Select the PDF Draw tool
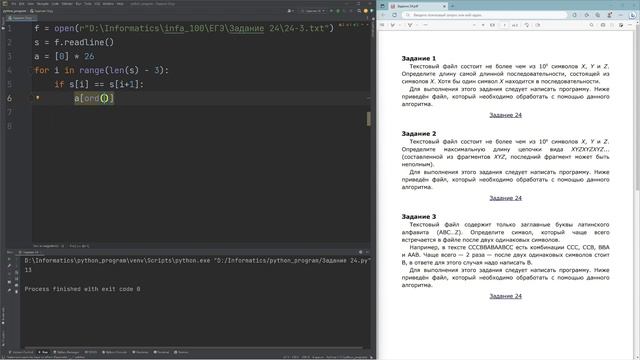Screen dimensions: 640x360 click(x=393, y=25)
